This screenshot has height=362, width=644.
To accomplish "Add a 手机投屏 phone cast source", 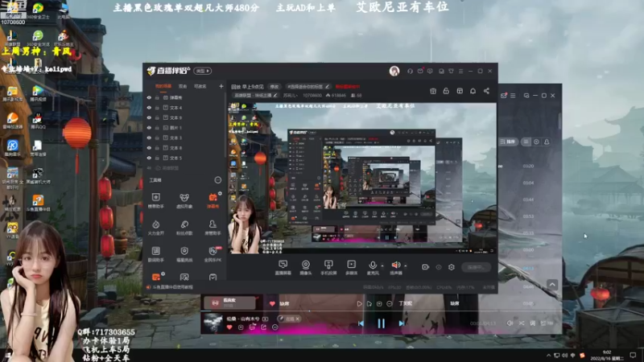I will tap(328, 267).
